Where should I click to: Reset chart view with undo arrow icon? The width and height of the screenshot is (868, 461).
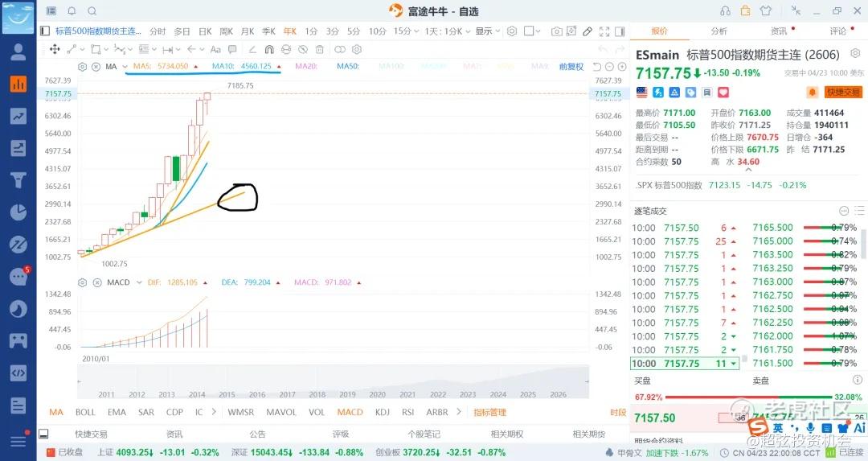pos(596,67)
